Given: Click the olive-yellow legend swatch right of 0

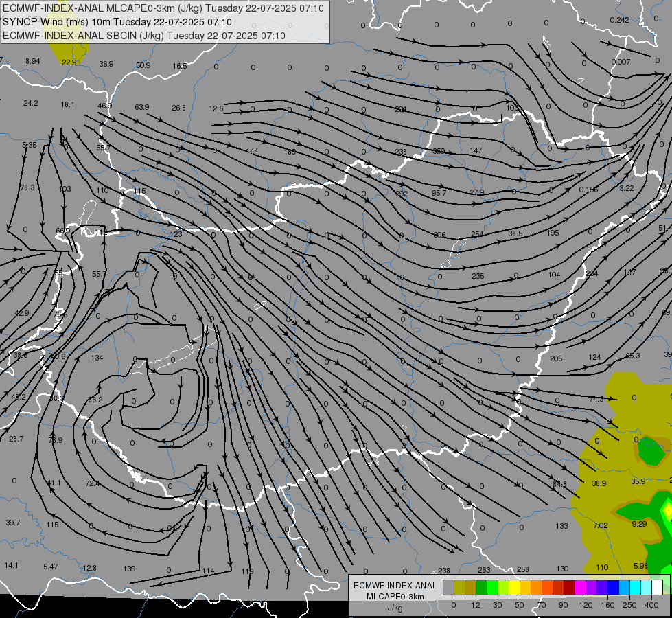Looking at the screenshot, I should pos(459,587).
